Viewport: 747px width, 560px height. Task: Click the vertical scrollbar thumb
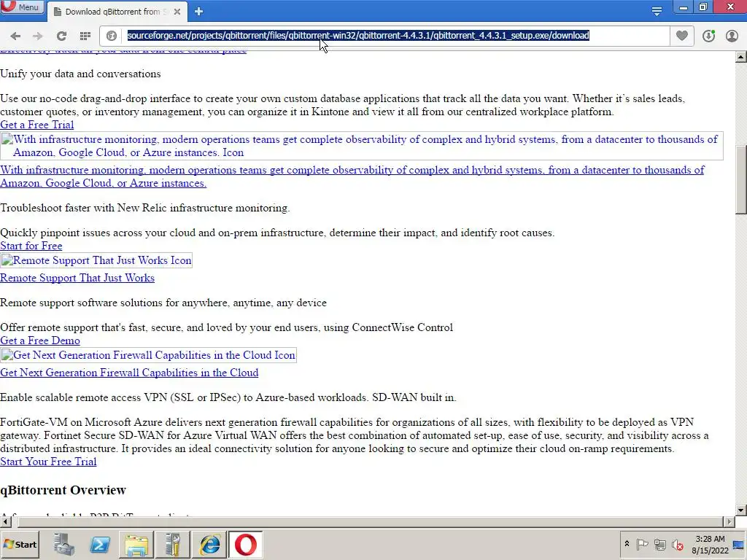740,179
